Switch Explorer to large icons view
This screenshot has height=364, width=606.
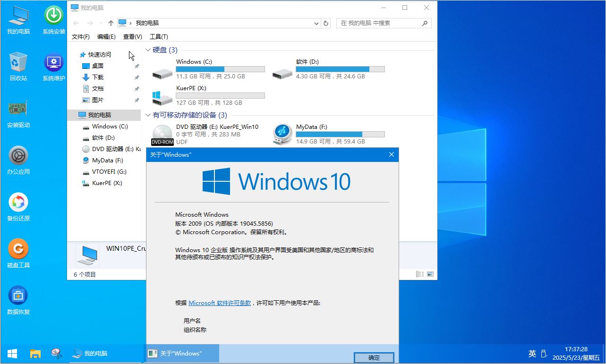430,274
